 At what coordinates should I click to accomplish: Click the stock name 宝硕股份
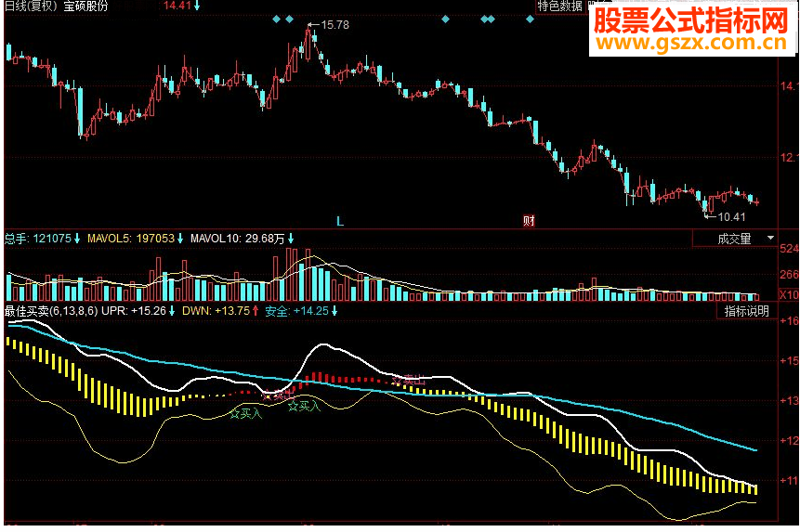coord(85,6)
